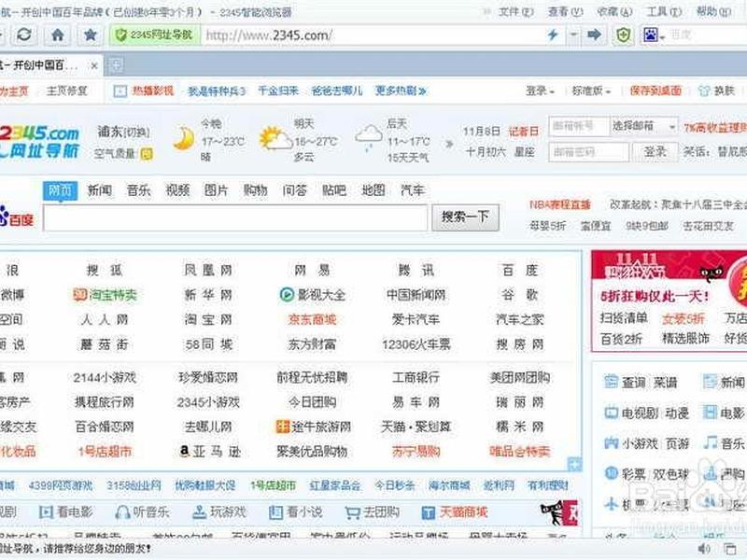
Task: Close the current browser tab
Action: click(x=94, y=65)
